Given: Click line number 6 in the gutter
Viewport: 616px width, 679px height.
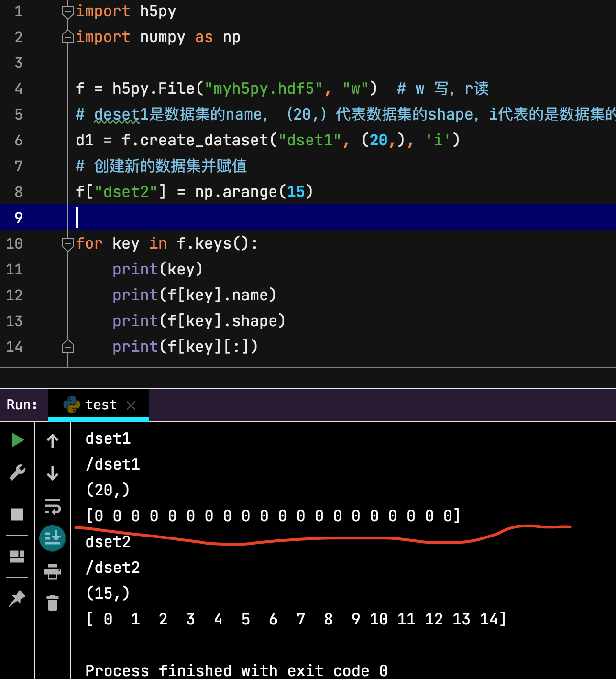Looking at the screenshot, I should click(19, 140).
